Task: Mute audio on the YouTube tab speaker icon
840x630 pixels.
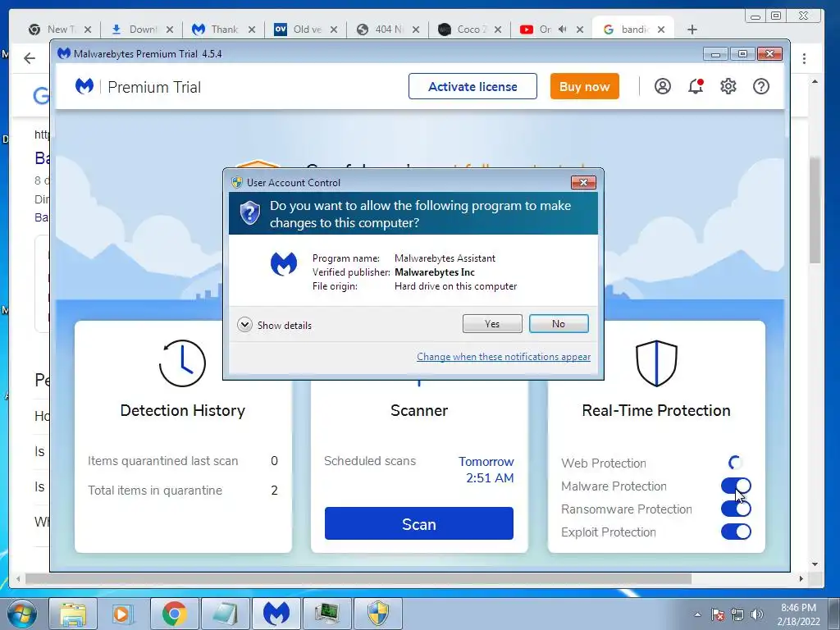Action: (562, 30)
